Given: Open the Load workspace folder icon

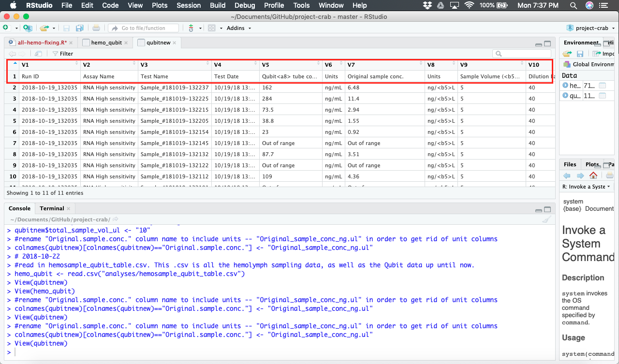Looking at the screenshot, I should coord(567,53).
